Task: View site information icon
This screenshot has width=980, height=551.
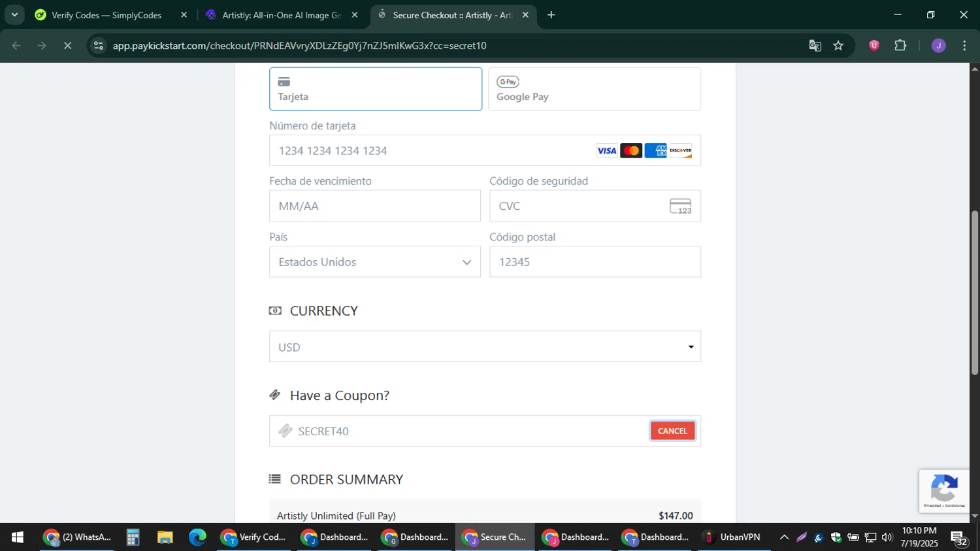Action: coord(99,46)
